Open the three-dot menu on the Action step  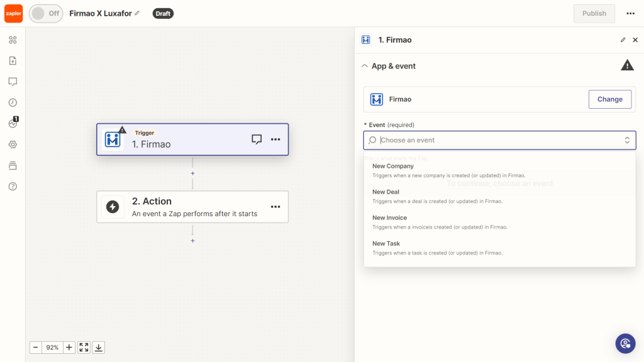(x=275, y=207)
